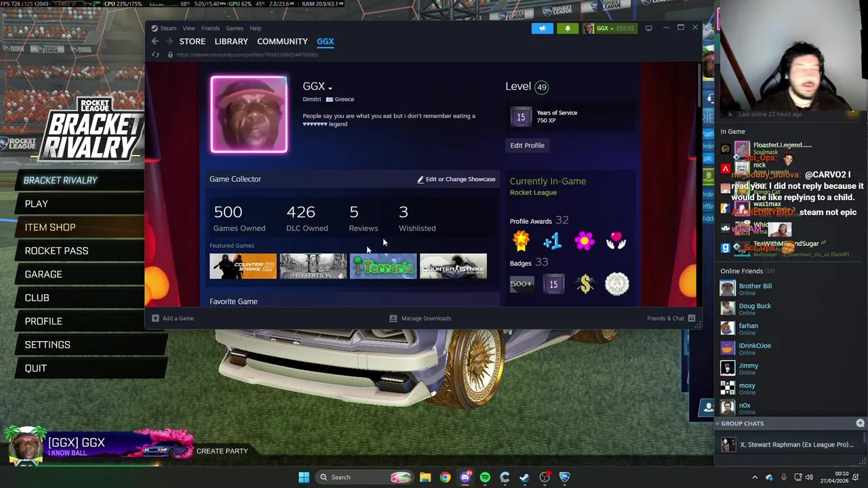Viewport: 868px width, 488px height.
Task: Select the GGX tab
Action: click(325, 41)
